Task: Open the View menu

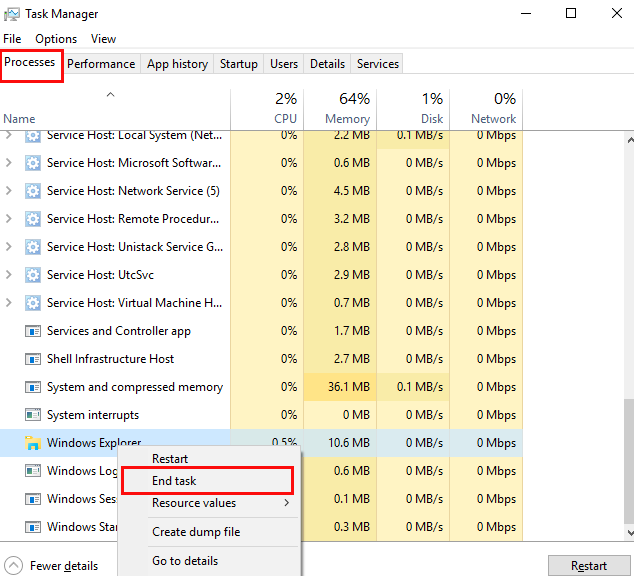Action: (x=103, y=39)
